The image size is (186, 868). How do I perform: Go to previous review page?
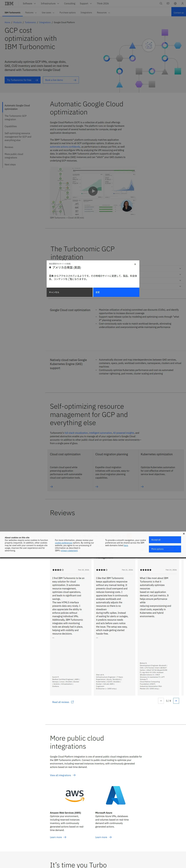tap(161, 701)
